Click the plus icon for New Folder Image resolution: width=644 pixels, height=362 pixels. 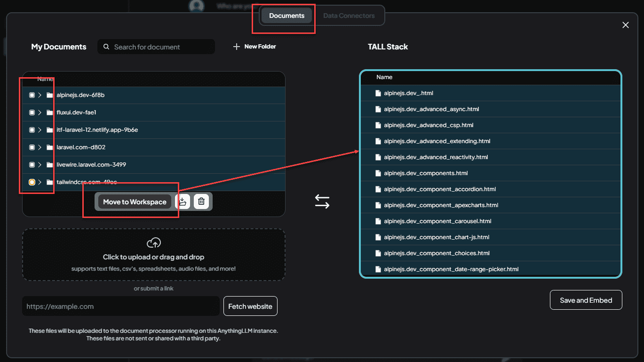[x=237, y=47]
